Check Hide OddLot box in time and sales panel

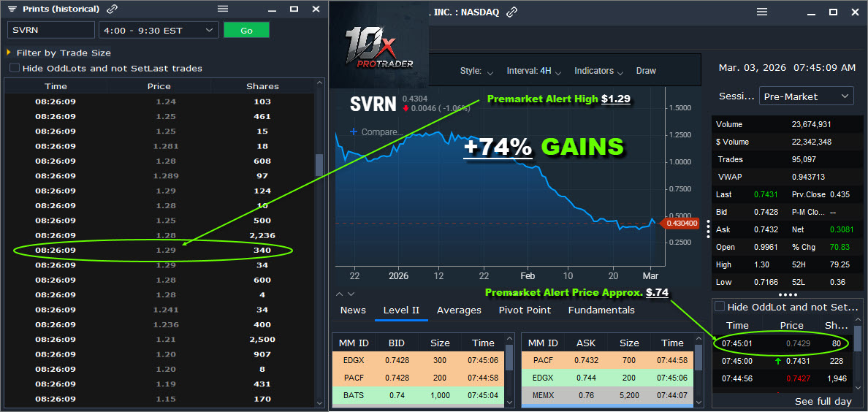pos(720,307)
